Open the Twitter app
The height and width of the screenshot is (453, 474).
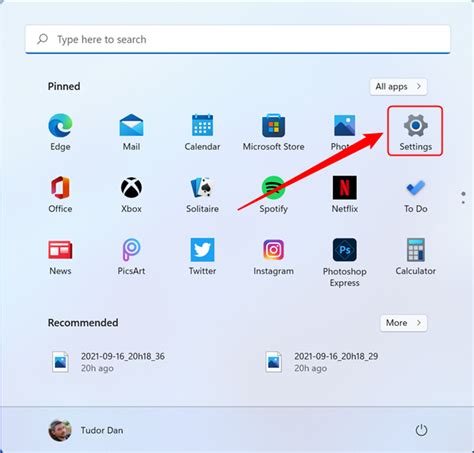click(202, 257)
